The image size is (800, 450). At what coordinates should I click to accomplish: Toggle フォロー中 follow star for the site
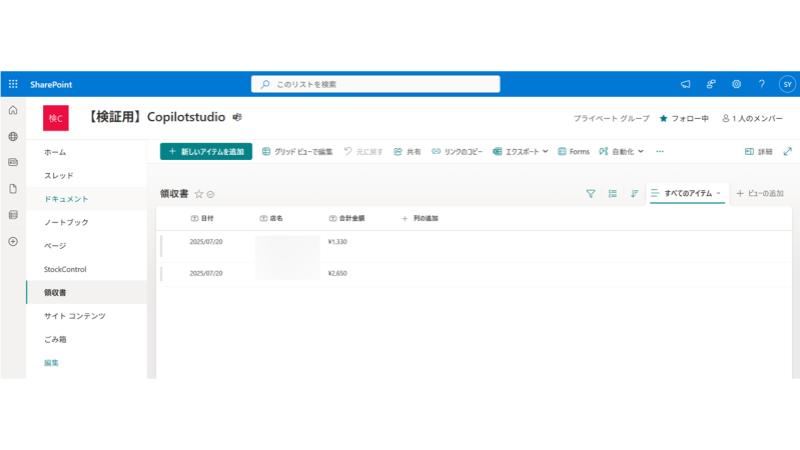tap(663, 118)
